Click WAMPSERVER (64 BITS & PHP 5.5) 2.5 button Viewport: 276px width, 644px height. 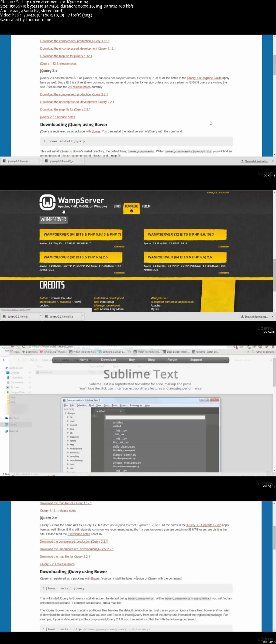(185, 257)
